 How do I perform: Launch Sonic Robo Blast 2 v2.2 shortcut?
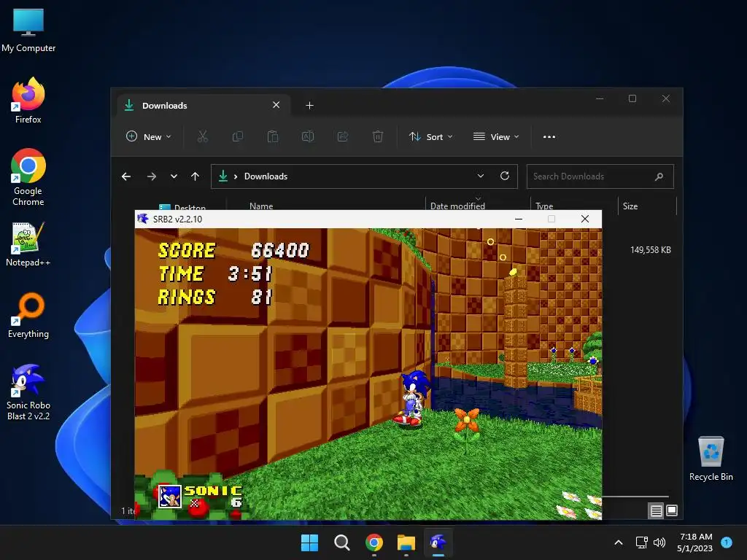point(28,392)
